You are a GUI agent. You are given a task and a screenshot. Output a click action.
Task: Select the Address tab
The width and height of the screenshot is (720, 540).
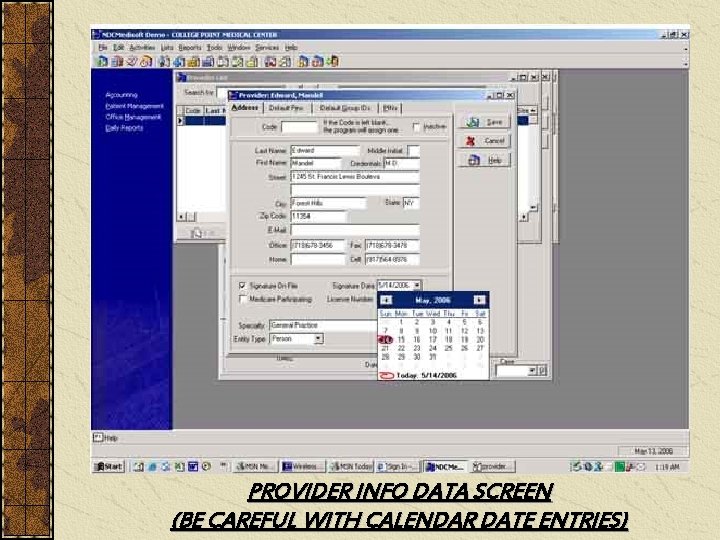tap(245, 107)
